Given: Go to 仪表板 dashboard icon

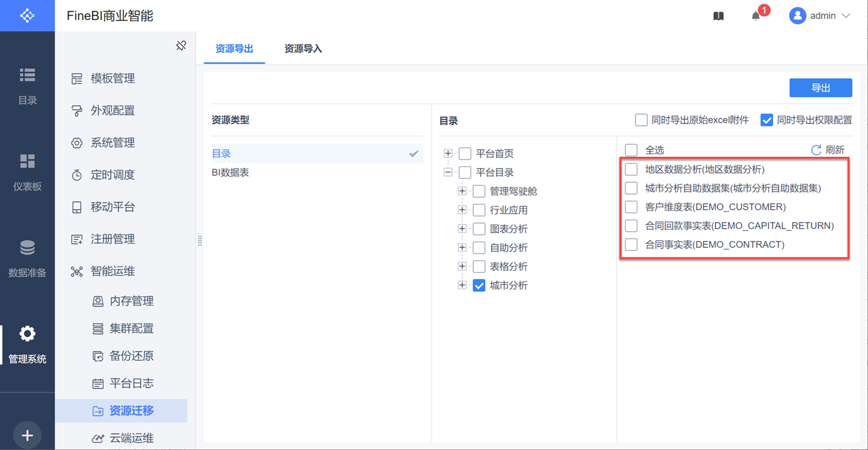Looking at the screenshot, I should pyautogui.click(x=27, y=161).
